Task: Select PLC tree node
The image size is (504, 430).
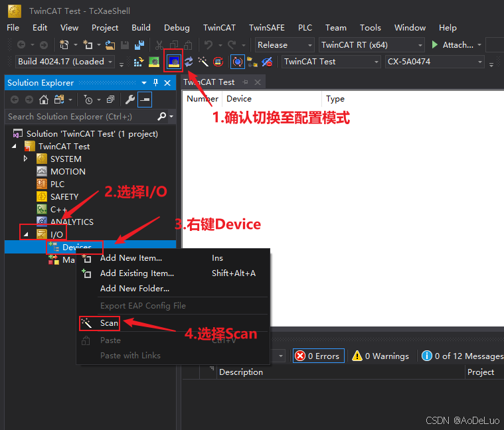Action: pyautogui.click(x=50, y=184)
